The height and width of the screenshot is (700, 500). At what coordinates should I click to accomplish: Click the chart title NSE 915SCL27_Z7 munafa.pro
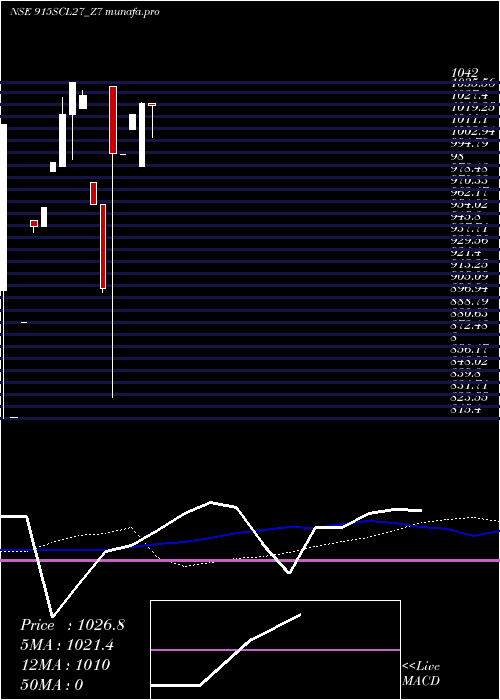[85, 12]
